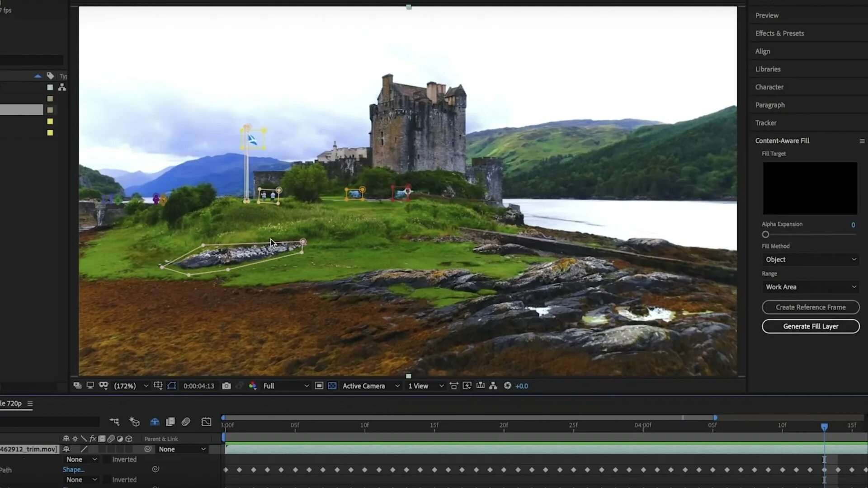Open the Tracker panel
The width and height of the screenshot is (868, 488).
pos(765,123)
